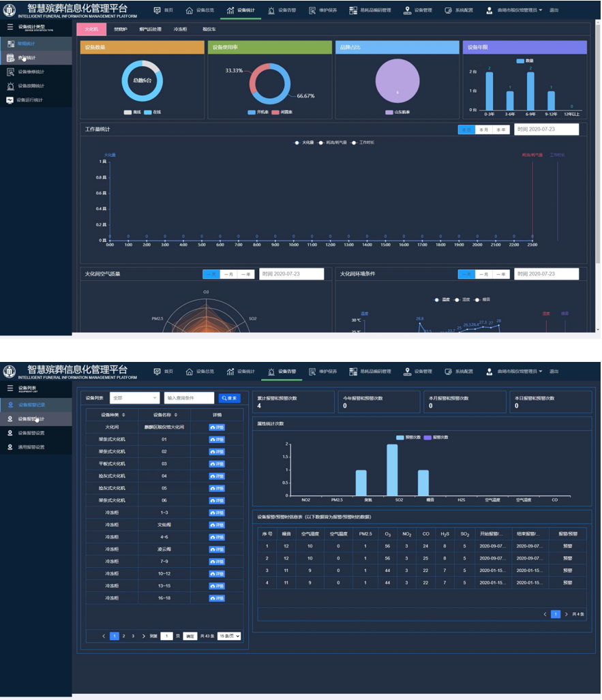Click the 设备故障统计 bell icon in sidebar

point(10,86)
